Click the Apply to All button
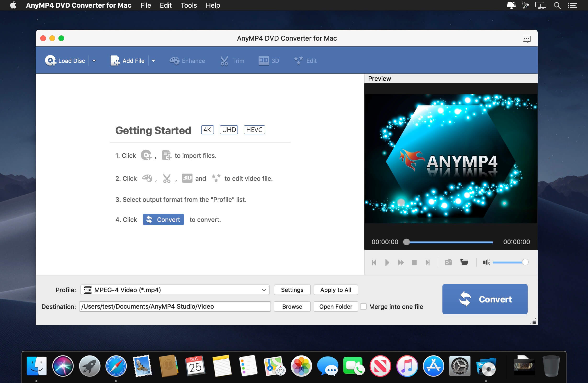 click(335, 290)
